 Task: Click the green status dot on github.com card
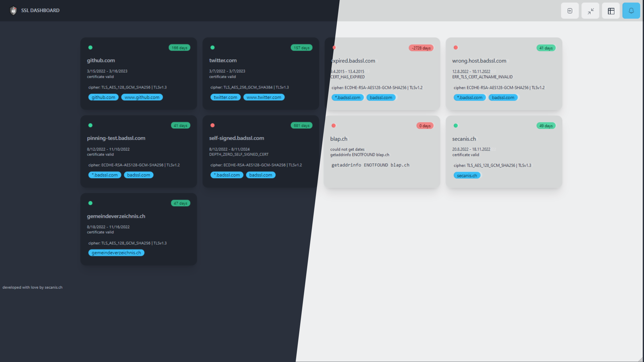(x=91, y=48)
